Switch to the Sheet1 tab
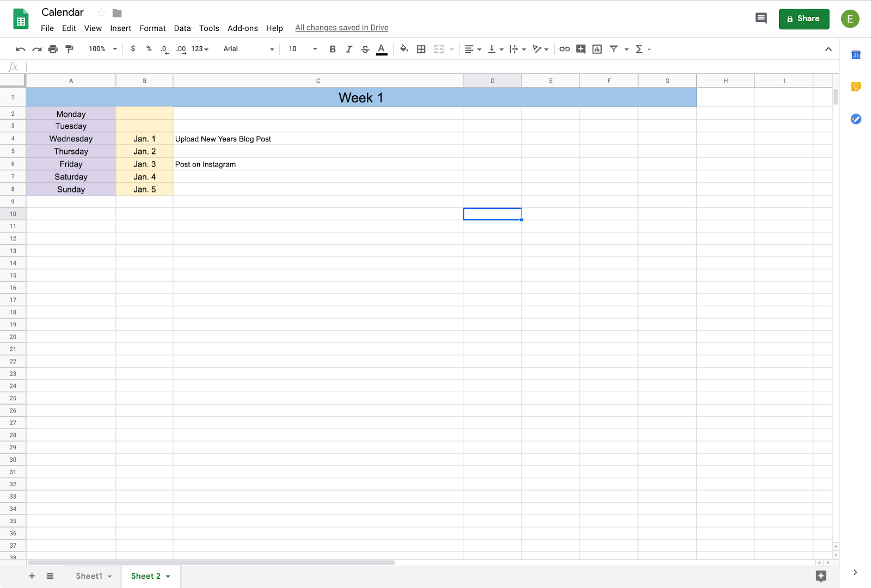The height and width of the screenshot is (588, 871). (x=89, y=576)
